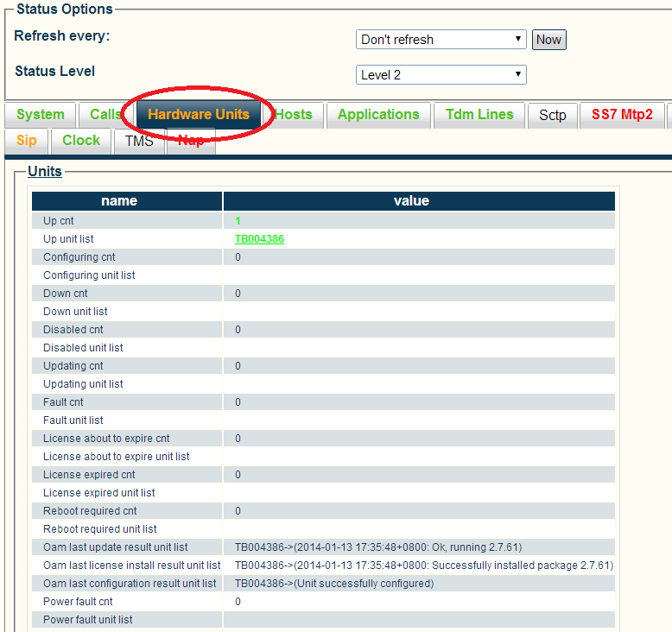Select 'Reboot required unit list' label

click(x=100, y=529)
